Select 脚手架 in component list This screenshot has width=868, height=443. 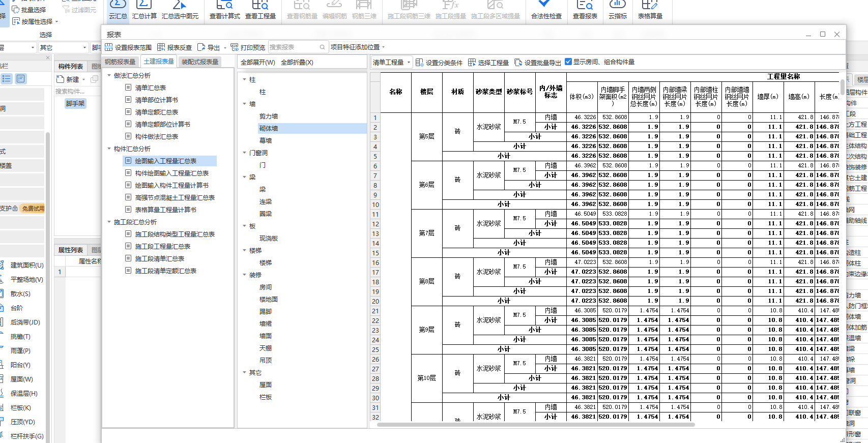[75, 103]
